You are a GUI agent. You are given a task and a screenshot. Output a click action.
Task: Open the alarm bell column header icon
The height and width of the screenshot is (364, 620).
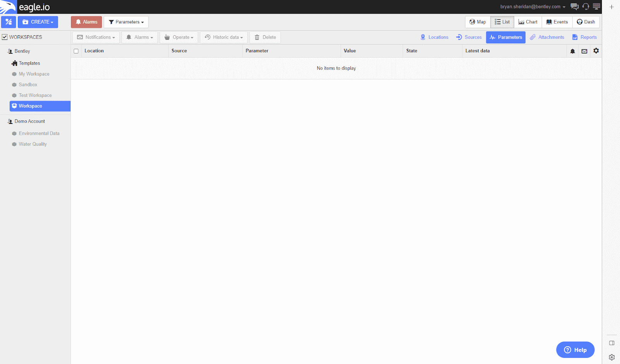[572, 51]
